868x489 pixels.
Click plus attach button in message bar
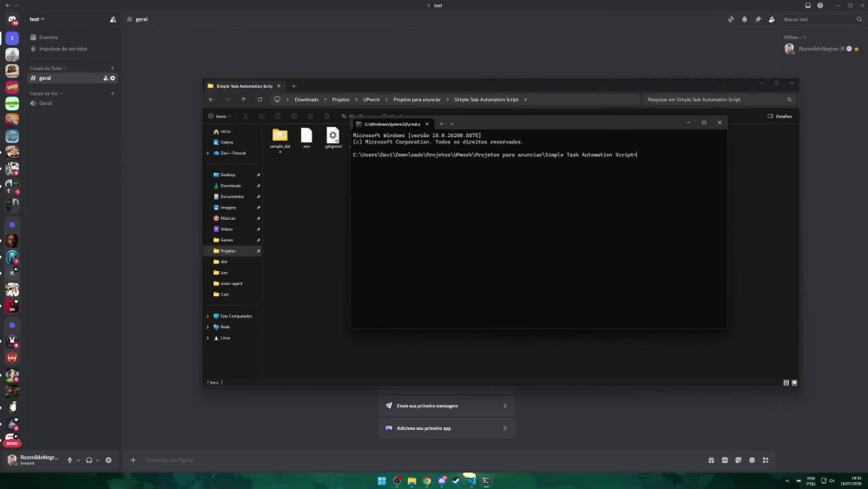tap(133, 460)
